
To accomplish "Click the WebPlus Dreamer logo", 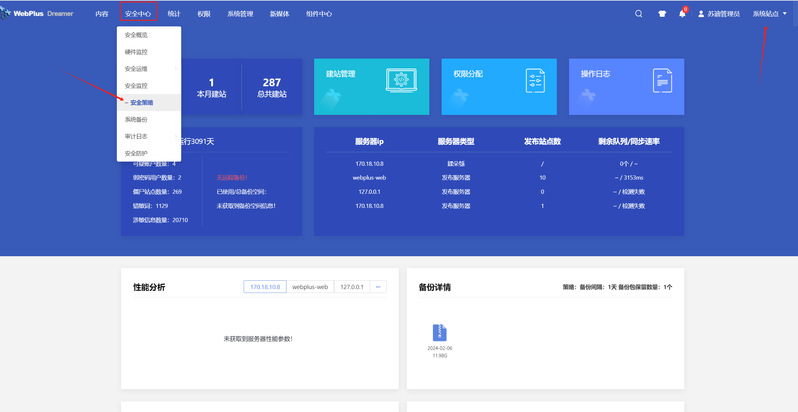I will point(37,14).
